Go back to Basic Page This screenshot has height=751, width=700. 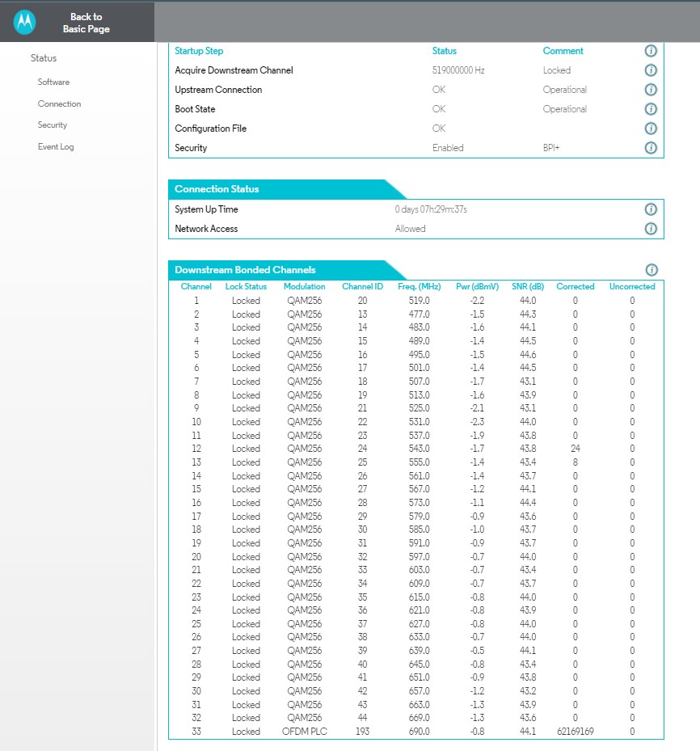(x=86, y=23)
